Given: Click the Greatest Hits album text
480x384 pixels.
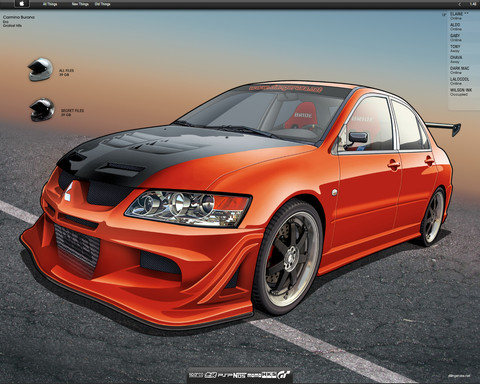Looking at the screenshot, I should (x=12, y=25).
